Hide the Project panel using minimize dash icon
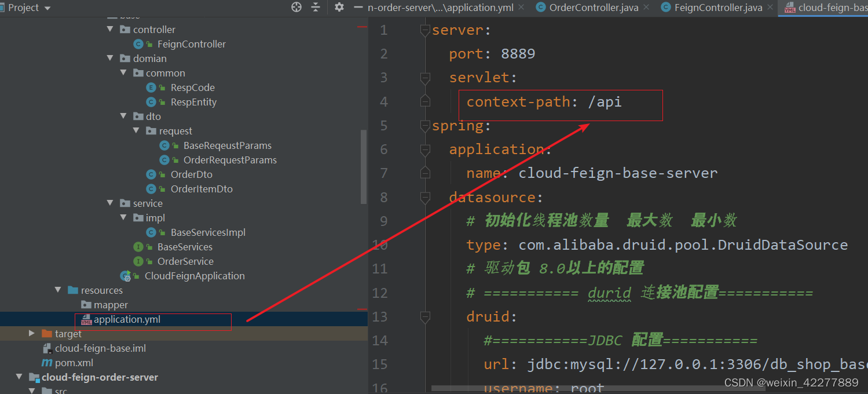The image size is (868, 394). coord(358,8)
